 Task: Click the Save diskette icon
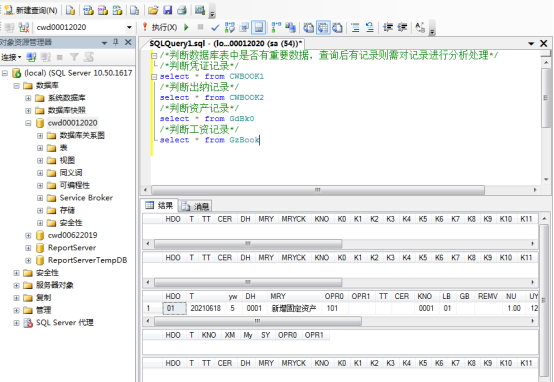point(167,10)
